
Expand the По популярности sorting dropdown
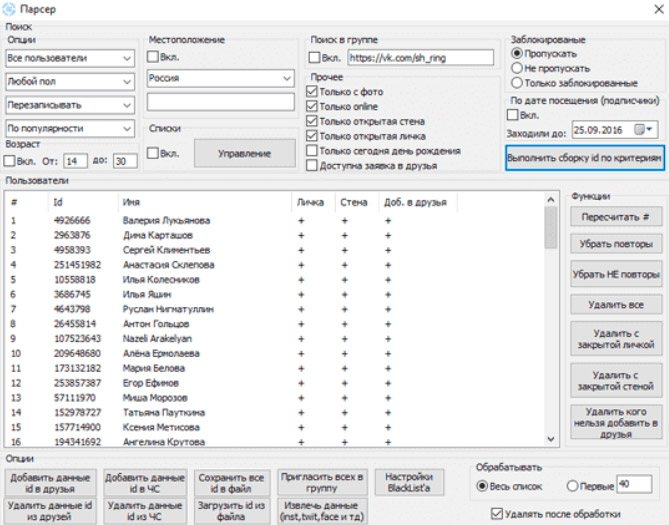coord(70,128)
